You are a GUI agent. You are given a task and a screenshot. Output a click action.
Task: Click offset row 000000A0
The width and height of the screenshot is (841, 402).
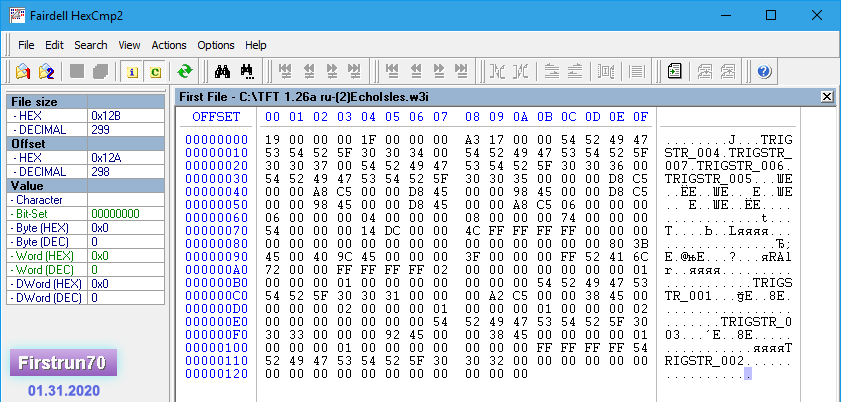coord(217,270)
